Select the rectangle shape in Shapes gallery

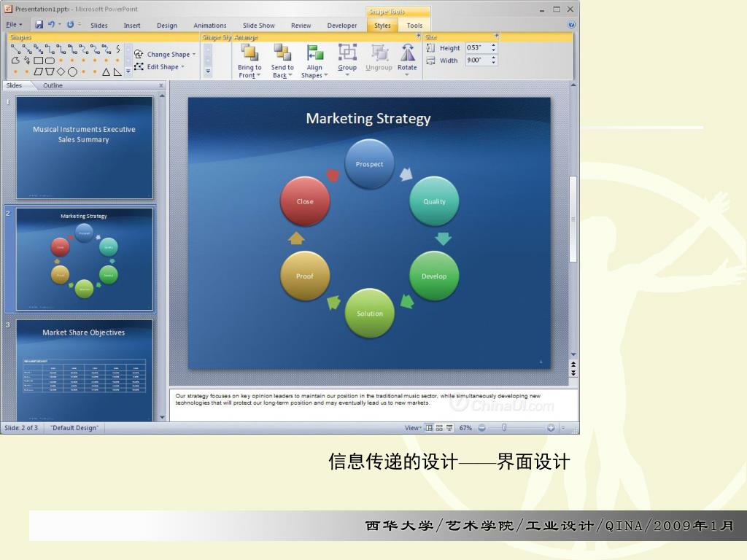39,61
